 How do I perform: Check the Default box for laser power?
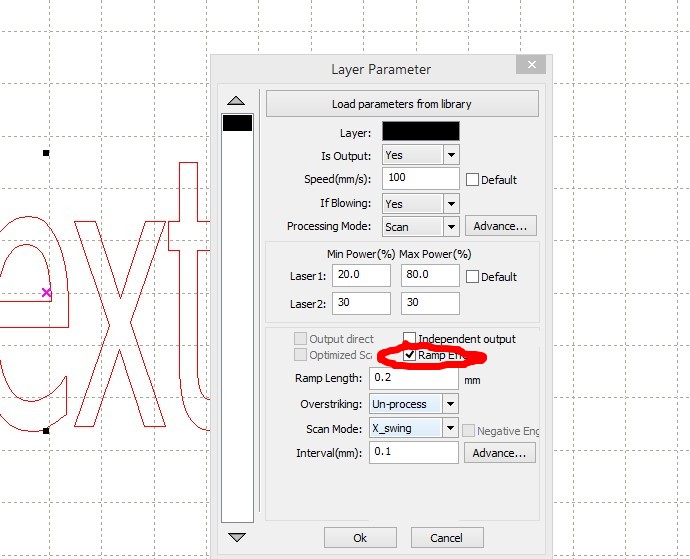[x=473, y=276]
